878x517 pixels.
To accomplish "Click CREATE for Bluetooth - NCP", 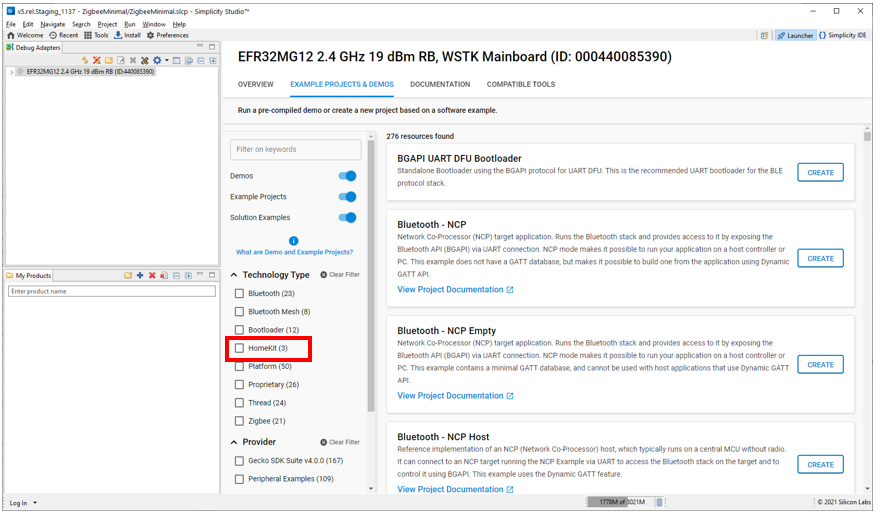I will pyautogui.click(x=820, y=258).
